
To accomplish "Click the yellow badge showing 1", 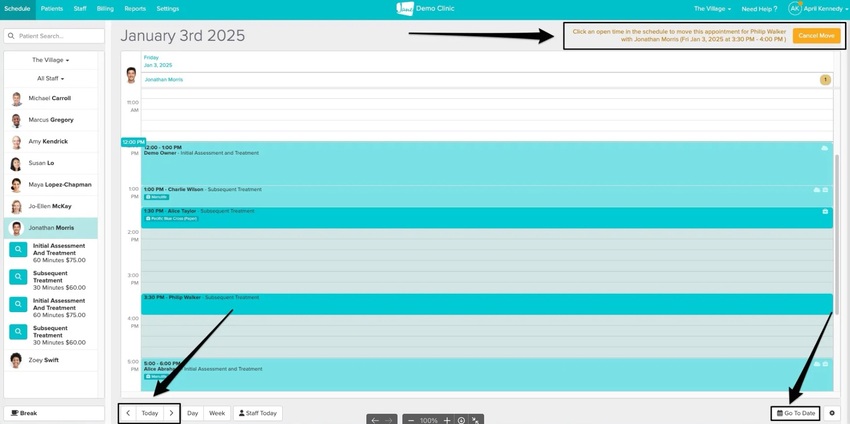I will (825, 80).
